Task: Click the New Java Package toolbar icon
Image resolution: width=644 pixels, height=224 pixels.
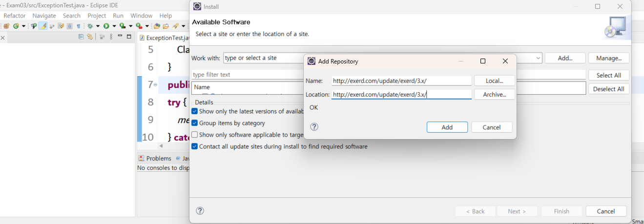Action: point(6,26)
